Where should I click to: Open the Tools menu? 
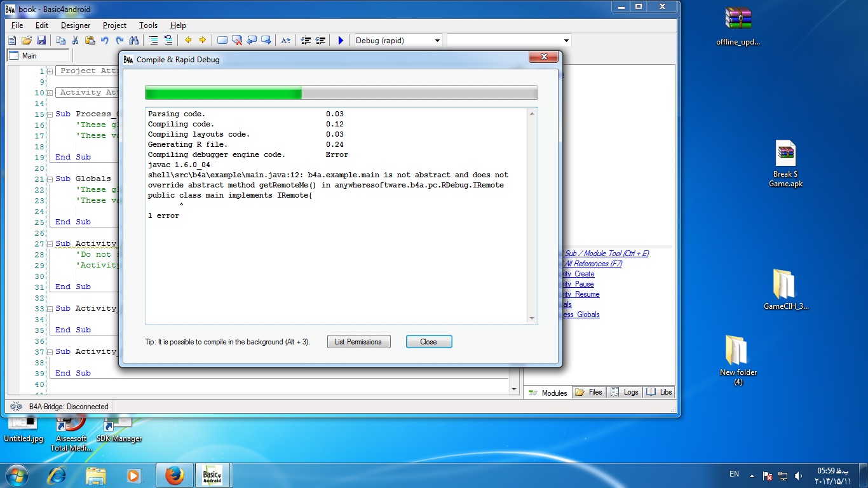pos(148,25)
